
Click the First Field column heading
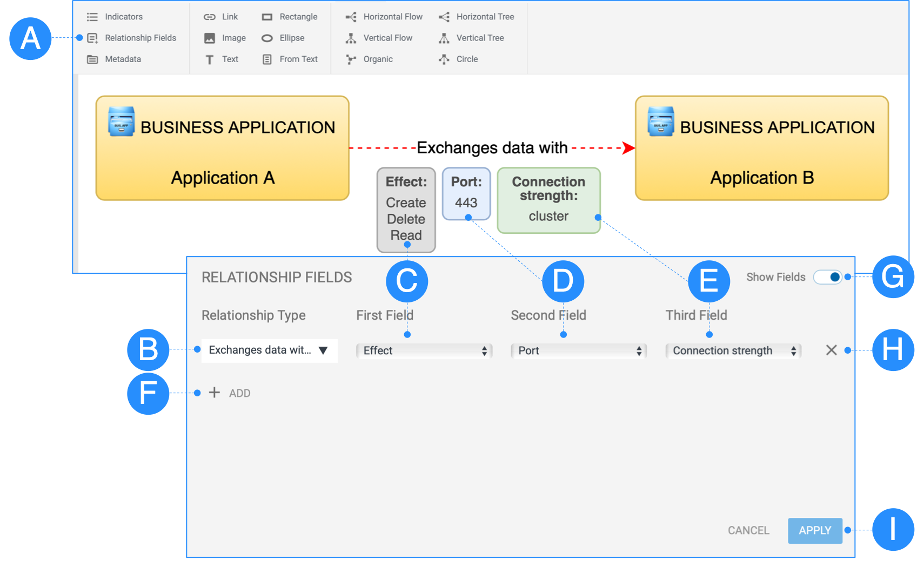tap(385, 315)
